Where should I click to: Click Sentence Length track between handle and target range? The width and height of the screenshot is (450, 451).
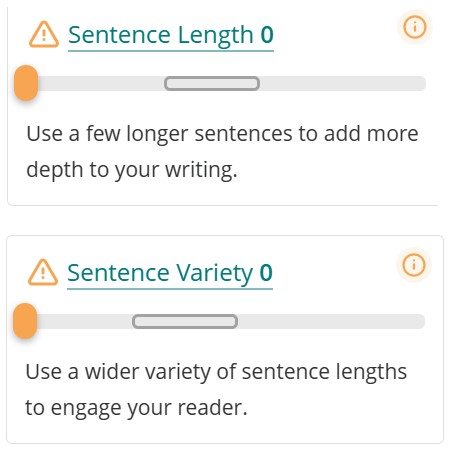(101, 83)
